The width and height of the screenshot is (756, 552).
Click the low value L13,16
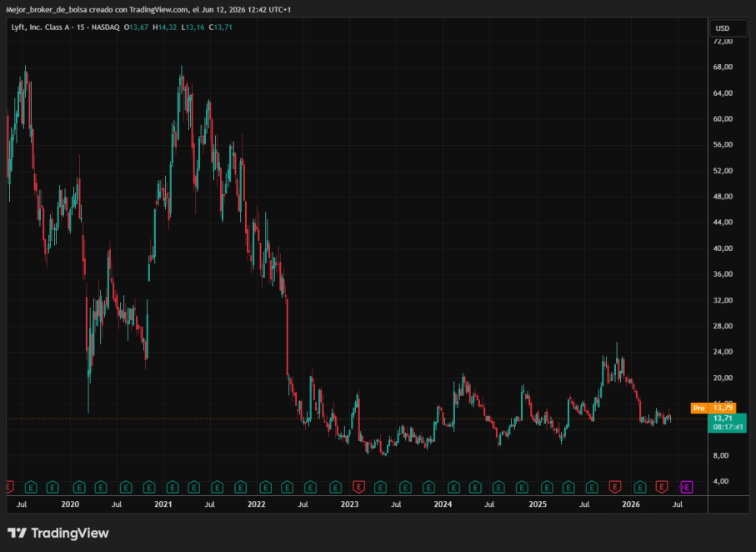193,28
